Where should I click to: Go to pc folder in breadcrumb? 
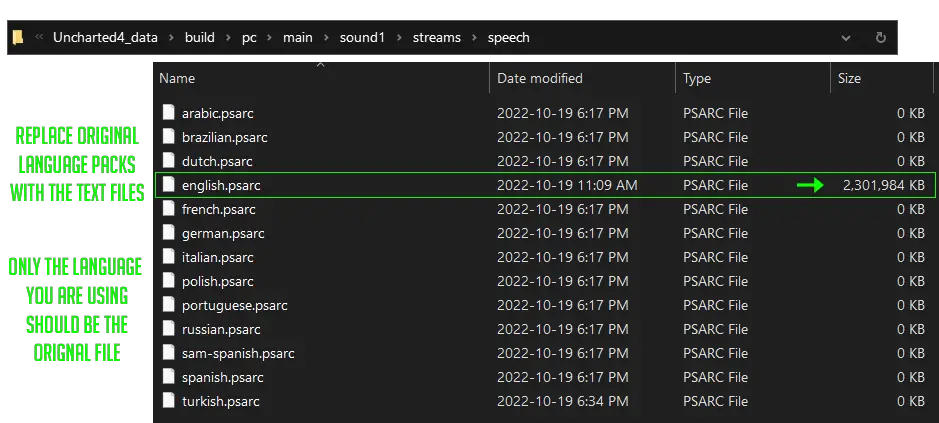(x=249, y=37)
